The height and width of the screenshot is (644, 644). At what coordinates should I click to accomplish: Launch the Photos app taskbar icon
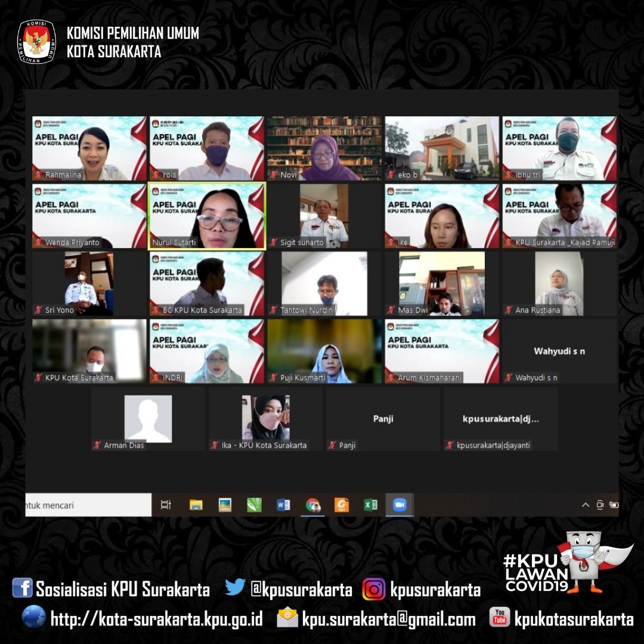(225, 505)
